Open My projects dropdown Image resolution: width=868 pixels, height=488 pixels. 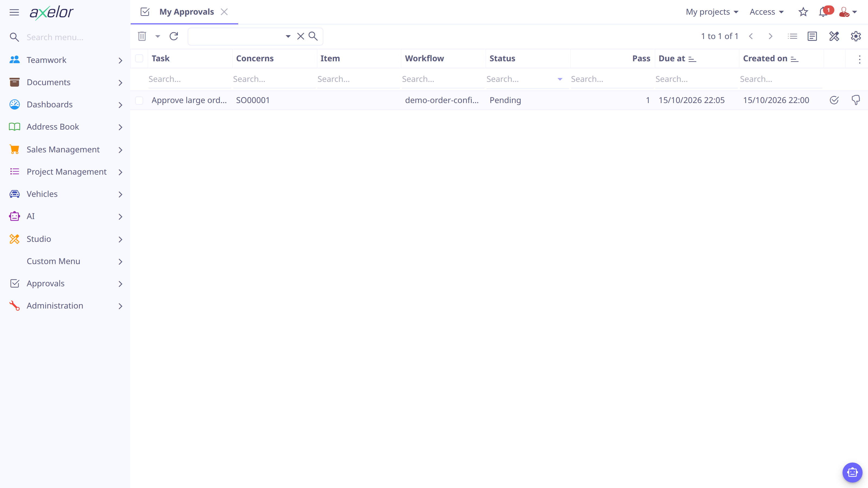pos(712,12)
